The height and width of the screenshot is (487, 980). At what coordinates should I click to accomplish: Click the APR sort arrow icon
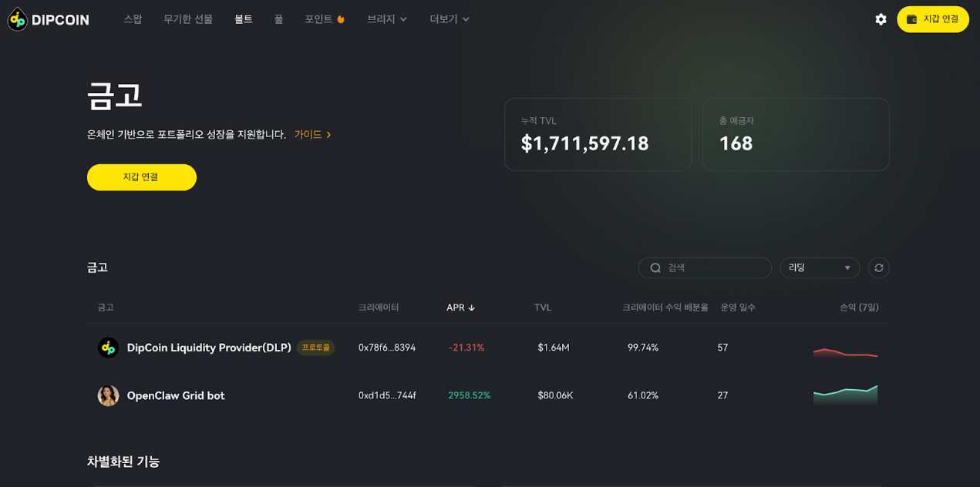472,307
